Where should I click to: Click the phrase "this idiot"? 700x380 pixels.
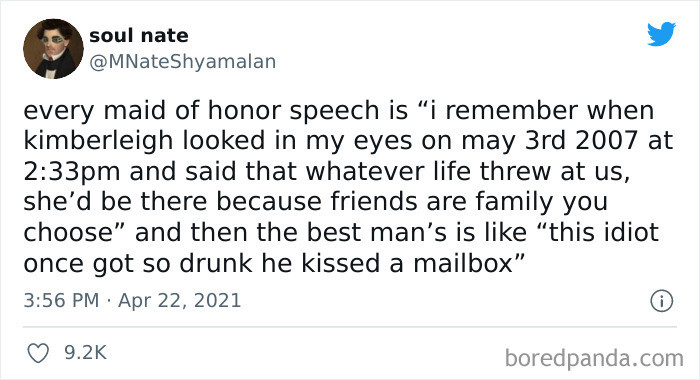coord(604,233)
